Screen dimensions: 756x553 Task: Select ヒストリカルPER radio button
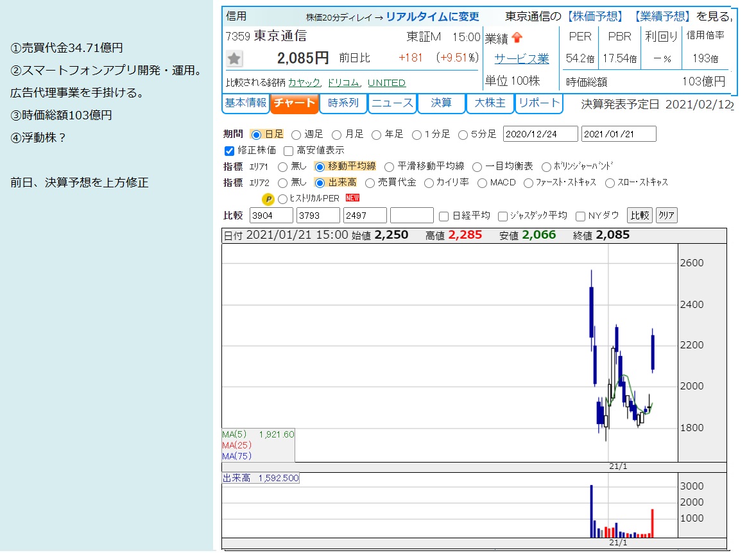pyautogui.click(x=282, y=199)
